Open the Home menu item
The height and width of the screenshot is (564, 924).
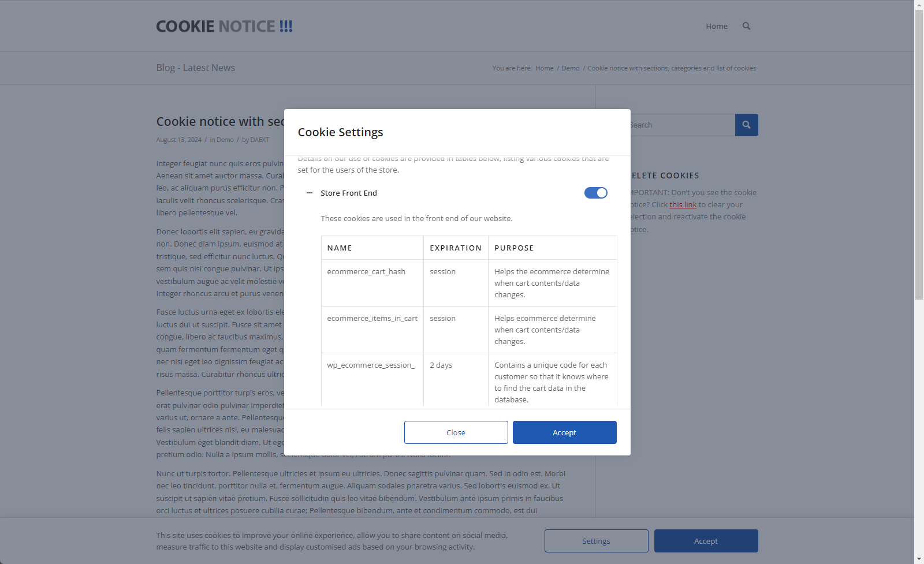tap(716, 26)
